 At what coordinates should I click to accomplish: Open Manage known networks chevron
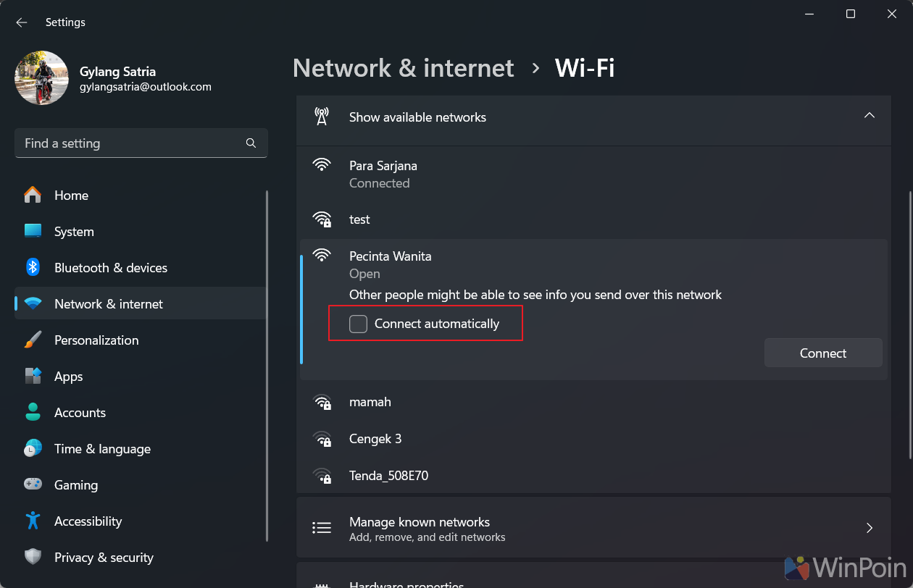pyautogui.click(x=869, y=528)
